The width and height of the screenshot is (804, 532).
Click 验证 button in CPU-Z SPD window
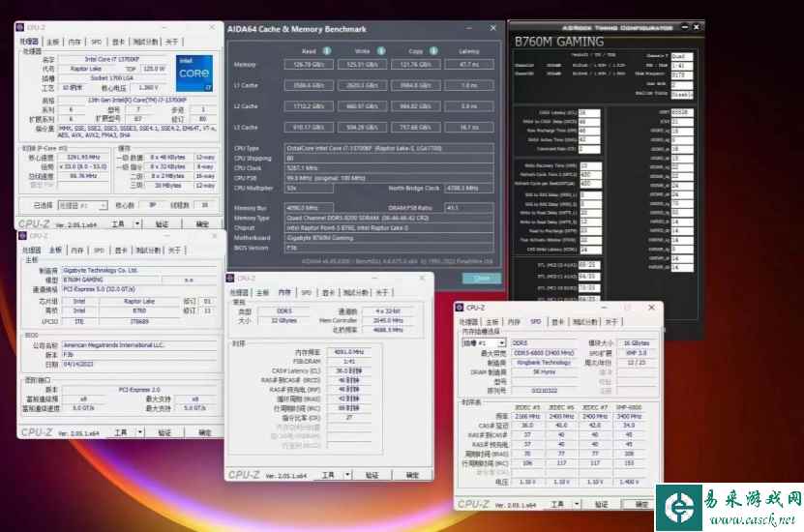[602, 504]
